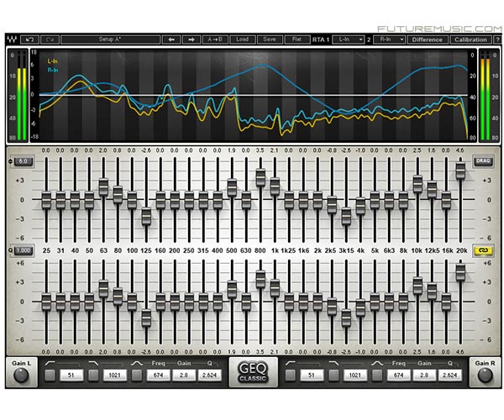The image size is (504, 420).
Task: Click the Save button
Action: click(270, 39)
